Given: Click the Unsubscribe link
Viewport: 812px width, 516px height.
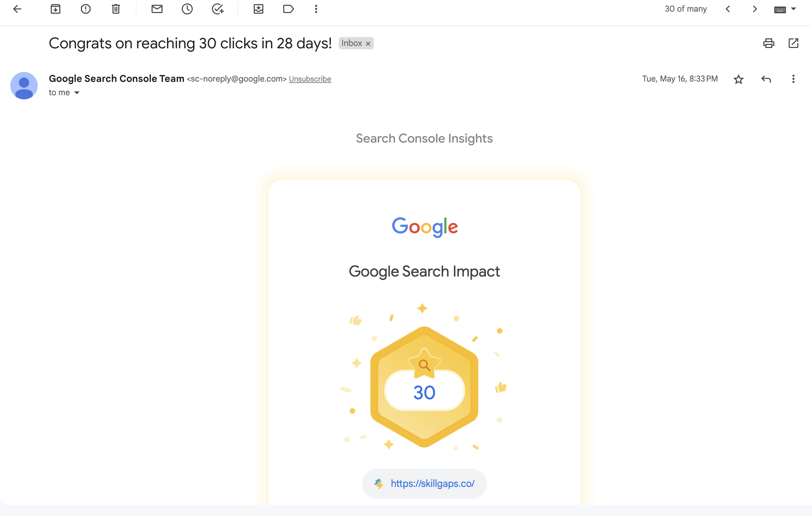Looking at the screenshot, I should [x=310, y=79].
